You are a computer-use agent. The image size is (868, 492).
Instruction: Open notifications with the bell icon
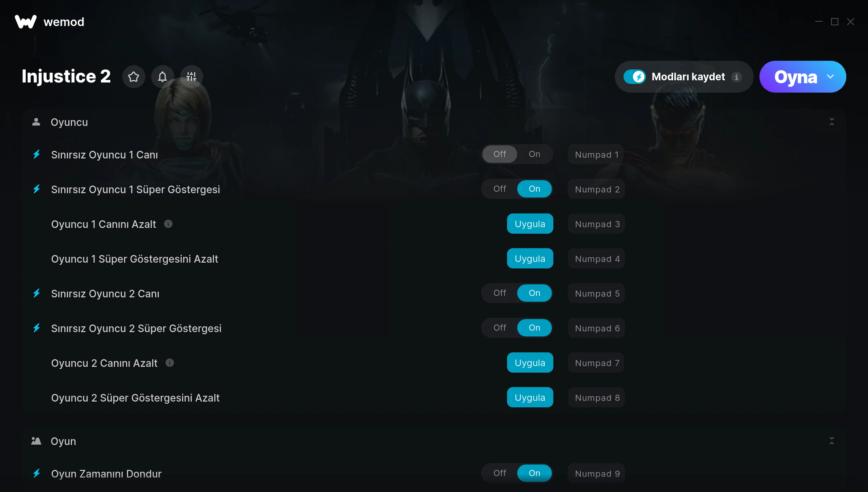[x=162, y=77]
